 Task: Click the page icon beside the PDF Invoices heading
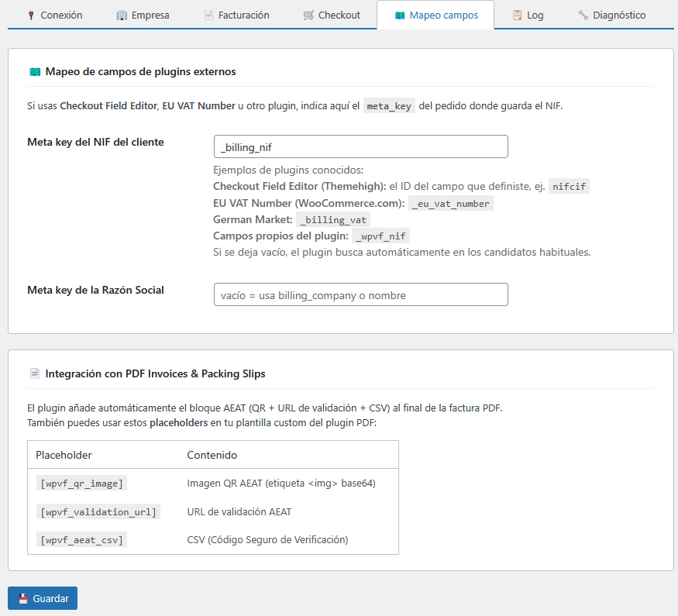pos(35,374)
